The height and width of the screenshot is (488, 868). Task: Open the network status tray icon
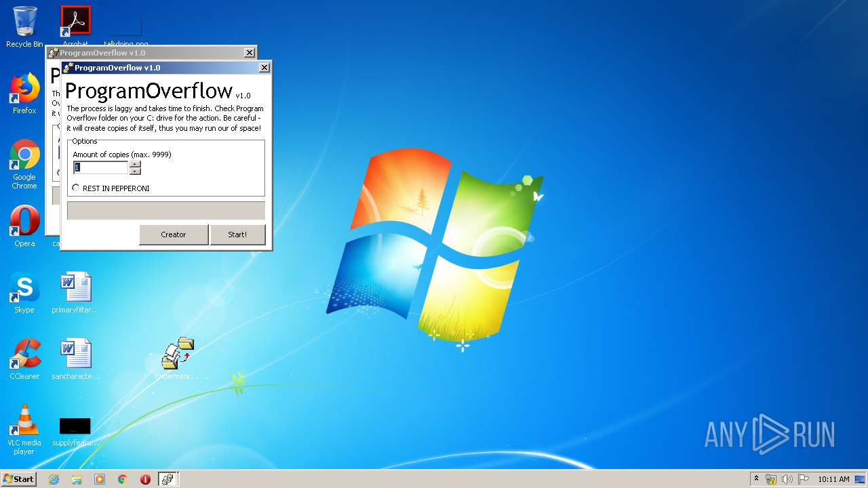771,479
